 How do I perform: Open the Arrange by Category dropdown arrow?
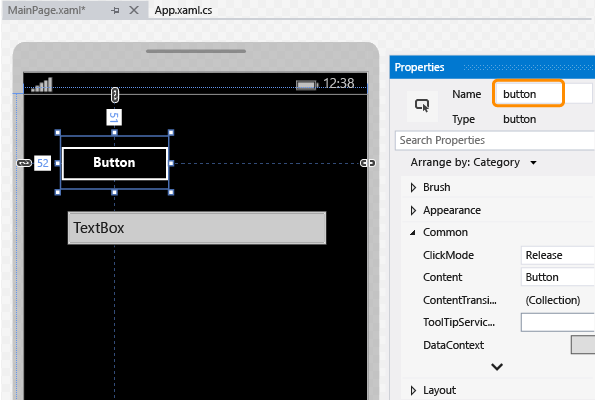tap(533, 163)
